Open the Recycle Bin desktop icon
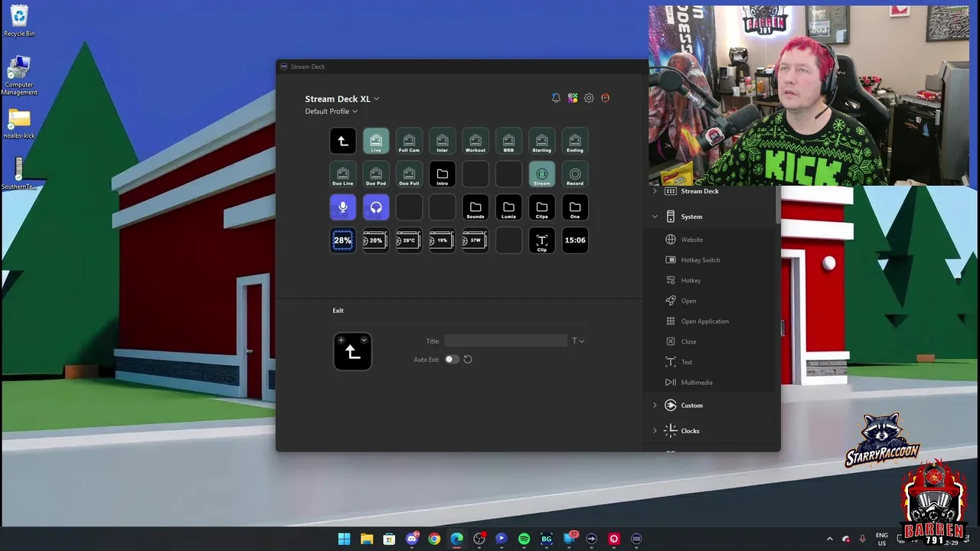This screenshot has height=551, width=980. [19, 21]
